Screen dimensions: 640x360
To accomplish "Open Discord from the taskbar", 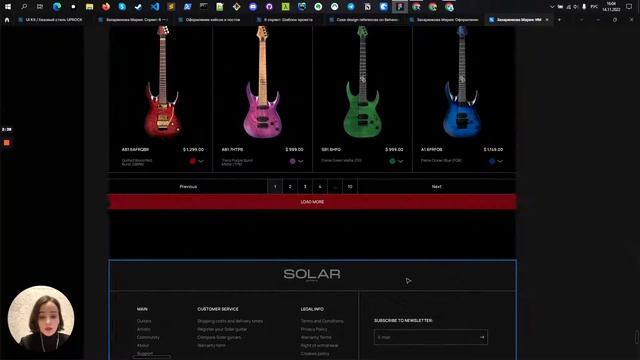I will 253,7.
